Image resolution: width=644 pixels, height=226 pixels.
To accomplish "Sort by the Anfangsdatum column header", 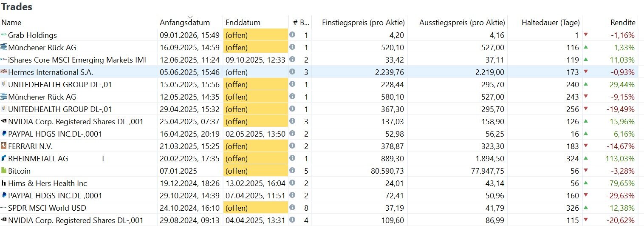I will point(185,23).
